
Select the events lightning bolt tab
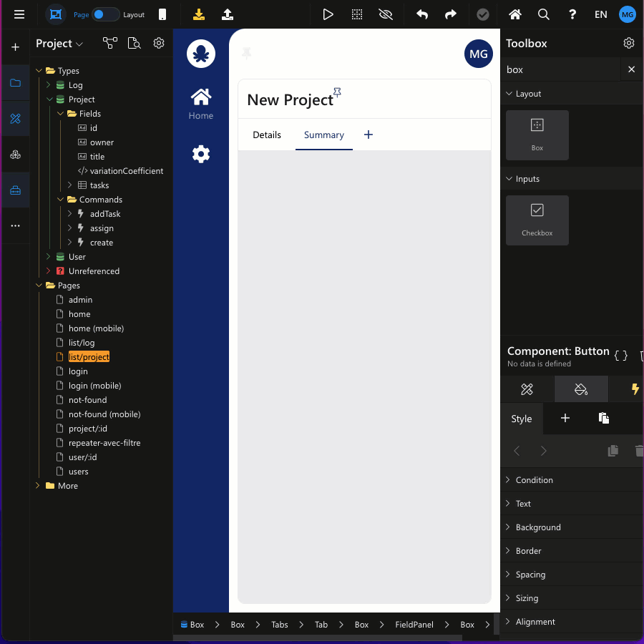(634, 389)
